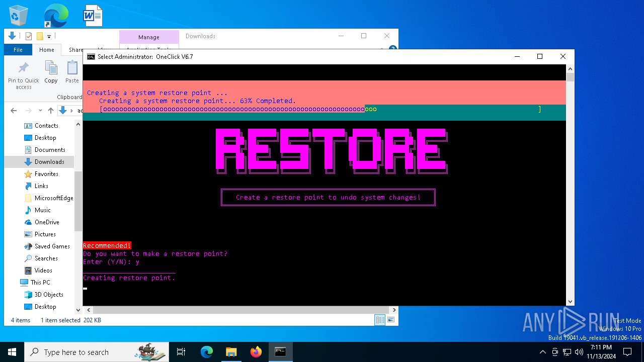This screenshot has width=644, height=362.
Task: Select Links in the navigation pane
Action: (x=41, y=186)
